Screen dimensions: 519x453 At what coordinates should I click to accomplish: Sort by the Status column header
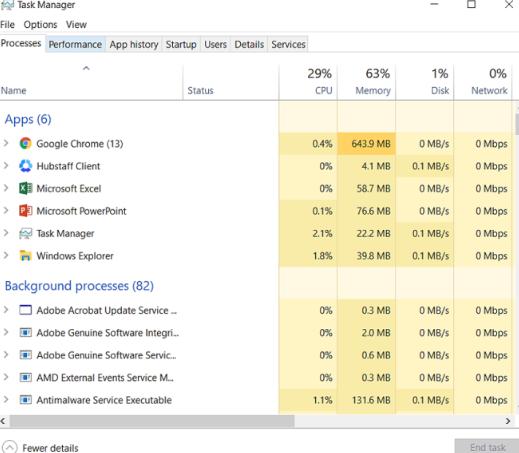tap(231, 82)
